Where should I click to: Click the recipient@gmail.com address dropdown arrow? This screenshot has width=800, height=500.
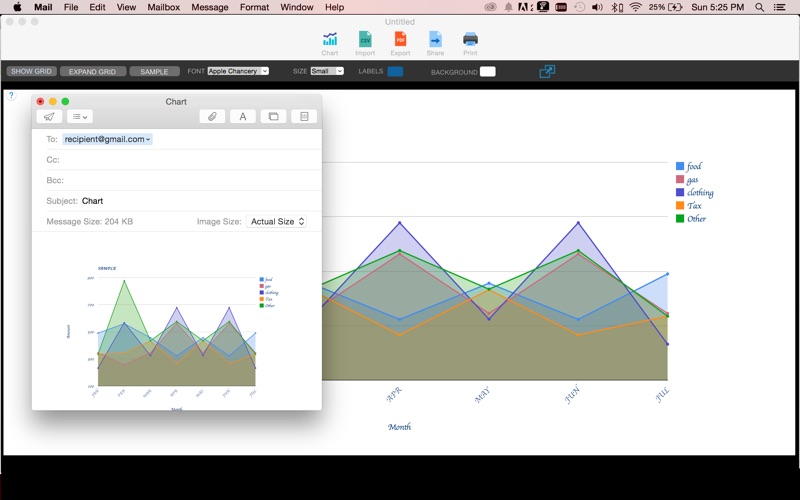click(148, 139)
